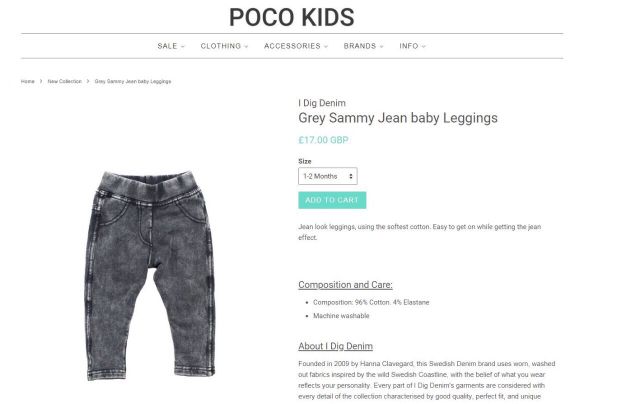The height and width of the screenshot is (404, 640).
Task: Click the grey leggings product image
Action: (x=149, y=272)
